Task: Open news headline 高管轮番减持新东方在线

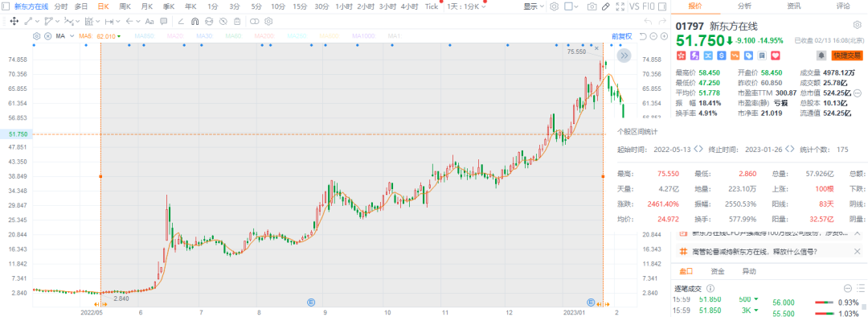Action: (x=754, y=252)
